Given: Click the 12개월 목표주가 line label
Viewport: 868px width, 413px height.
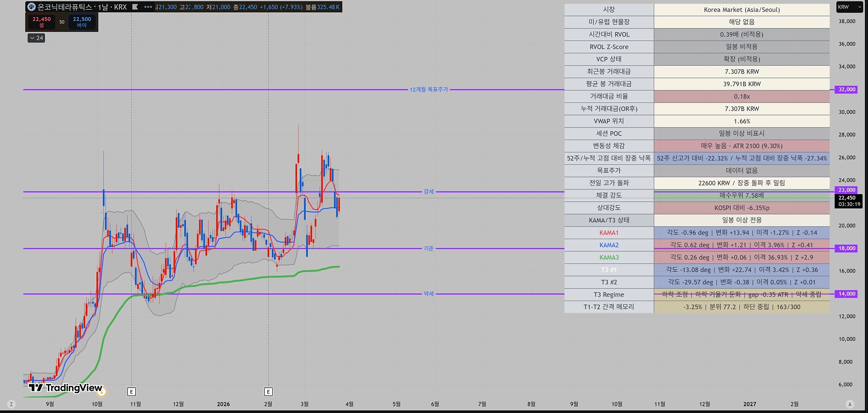Looking at the screenshot, I should coord(429,90).
